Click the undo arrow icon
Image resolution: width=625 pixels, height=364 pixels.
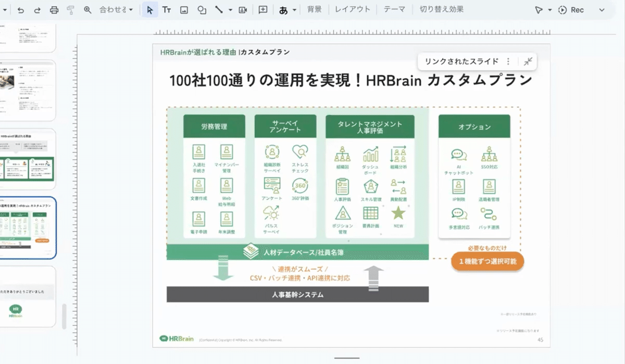[x=21, y=10]
